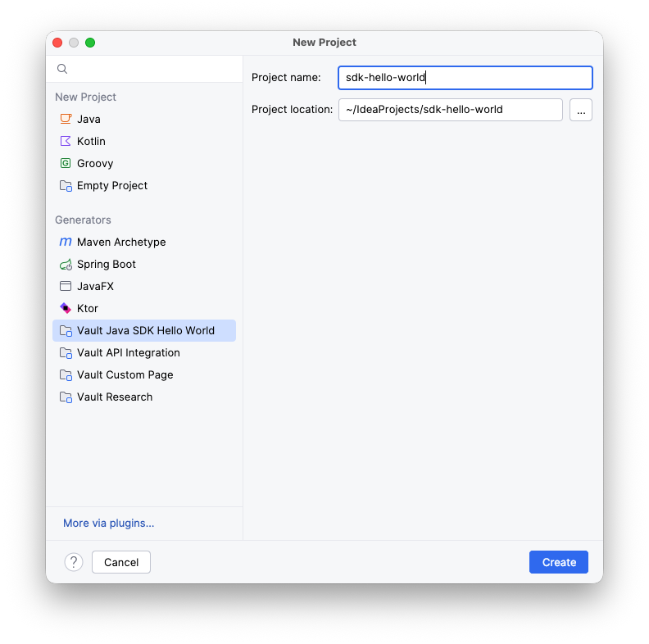Select the Java coffee cup icon
649x644 pixels.
pyautogui.click(x=66, y=119)
